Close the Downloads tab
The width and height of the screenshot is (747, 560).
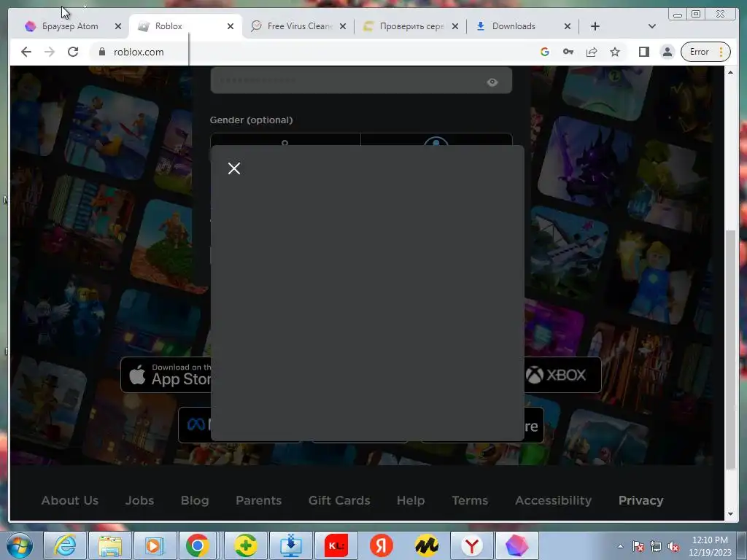tap(568, 26)
